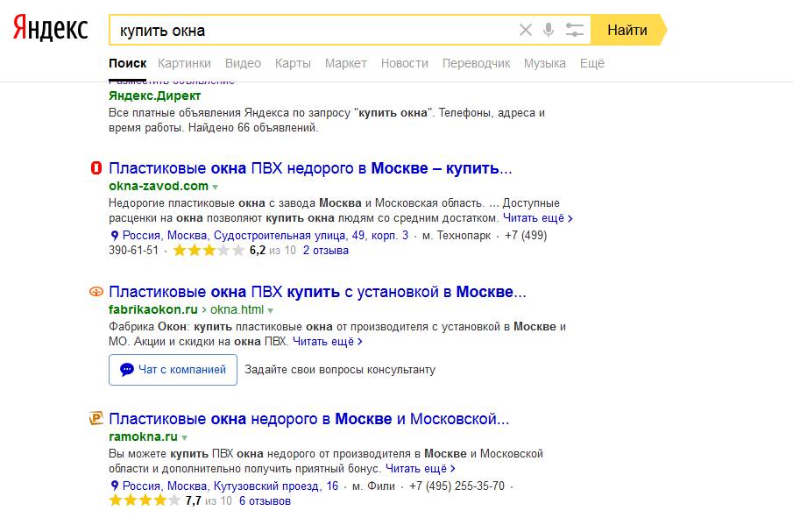Click the map pin icon before Кутузовский проезд address

click(x=114, y=486)
